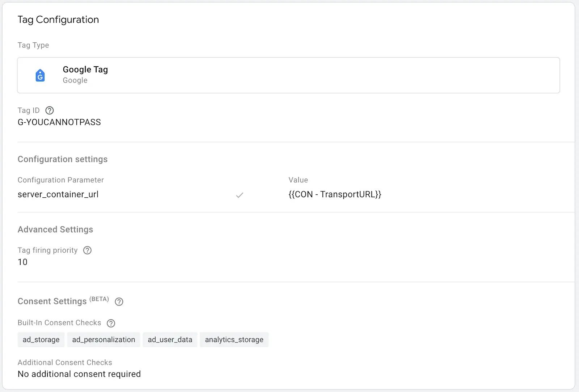Image resolution: width=579 pixels, height=392 pixels.
Task: Click the Advanced Settings section heading
Action: pos(55,229)
